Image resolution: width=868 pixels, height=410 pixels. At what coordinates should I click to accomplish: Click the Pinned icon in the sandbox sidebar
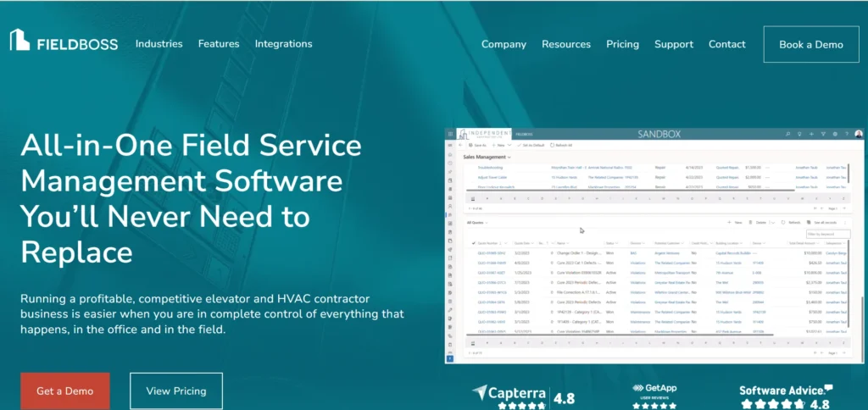(x=450, y=171)
